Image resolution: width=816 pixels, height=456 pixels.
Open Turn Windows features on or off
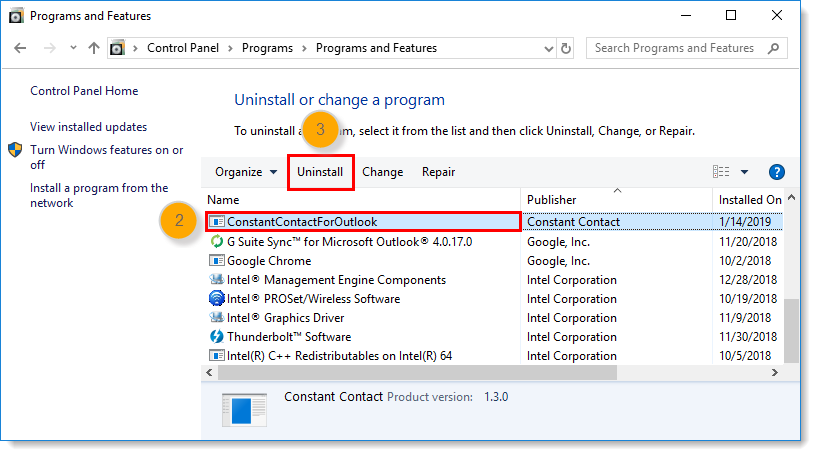click(106, 157)
